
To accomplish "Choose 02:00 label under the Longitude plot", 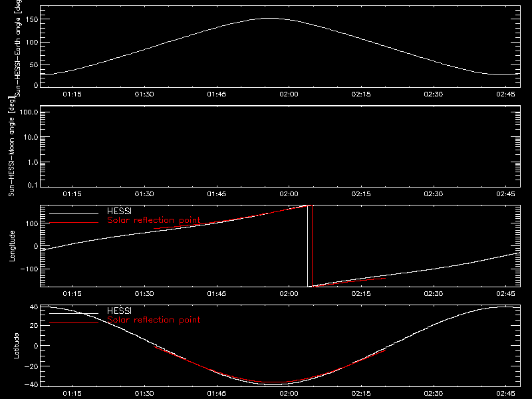I will [x=289, y=294].
